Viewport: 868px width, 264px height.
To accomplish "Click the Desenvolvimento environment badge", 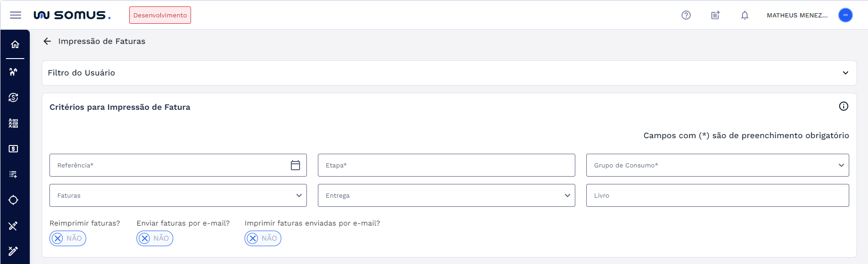I will [x=160, y=15].
